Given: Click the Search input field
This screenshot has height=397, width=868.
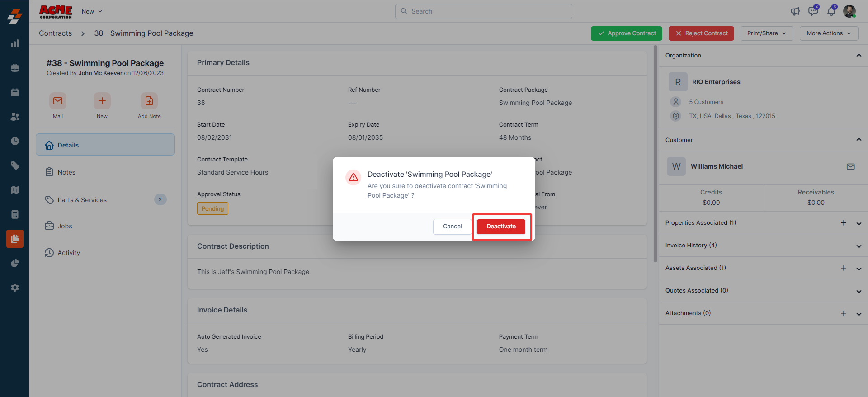Looking at the screenshot, I should pyautogui.click(x=484, y=11).
